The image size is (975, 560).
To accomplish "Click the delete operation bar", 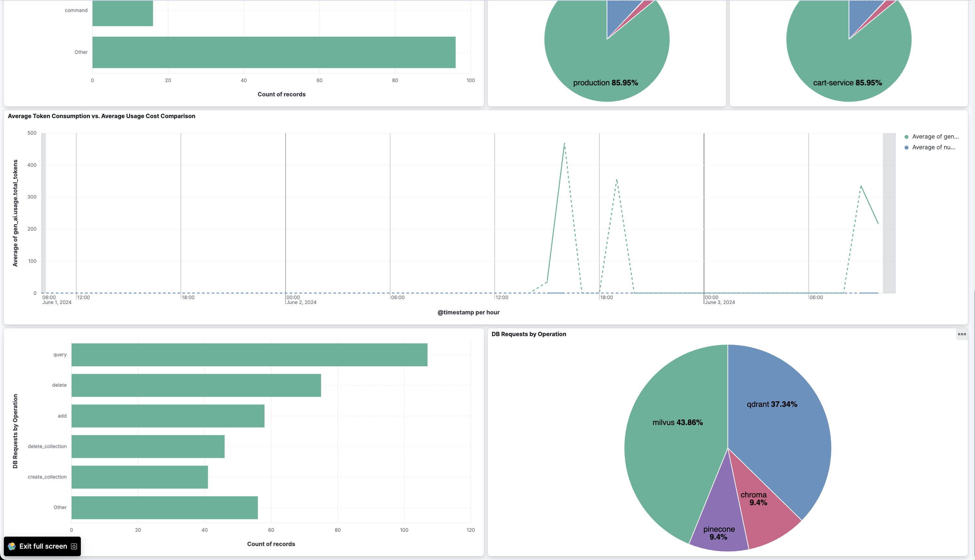I will point(196,385).
